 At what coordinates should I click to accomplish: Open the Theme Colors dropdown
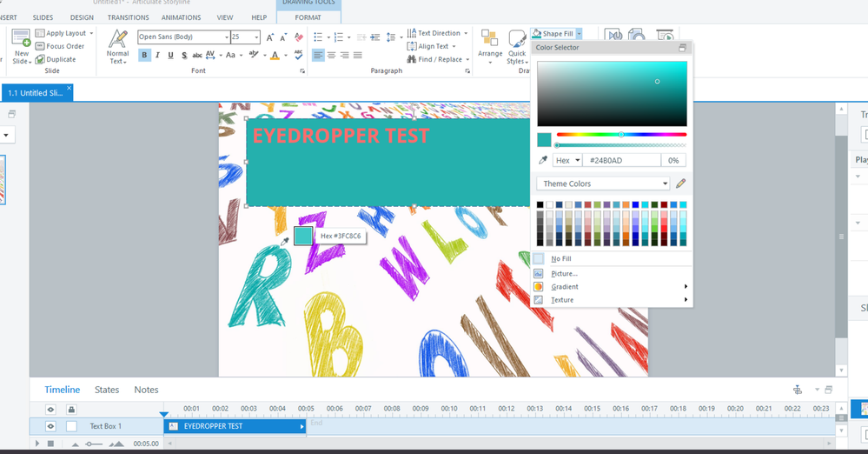[x=604, y=184]
